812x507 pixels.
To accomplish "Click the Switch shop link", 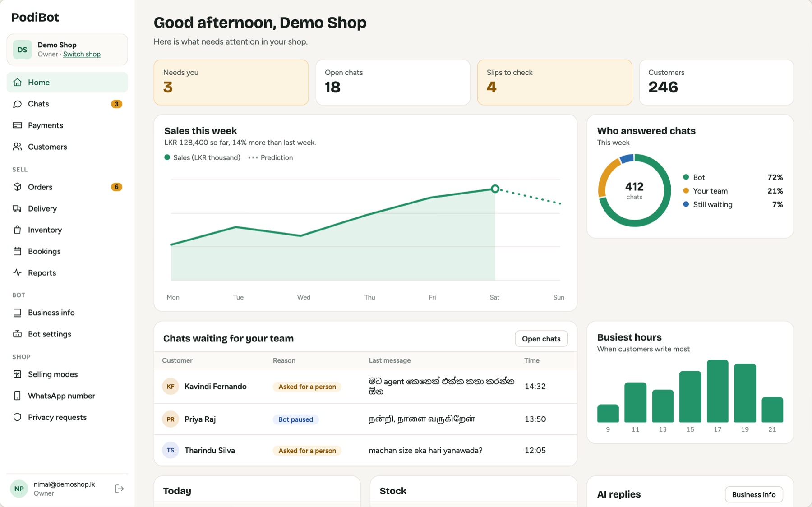I will coord(82,54).
